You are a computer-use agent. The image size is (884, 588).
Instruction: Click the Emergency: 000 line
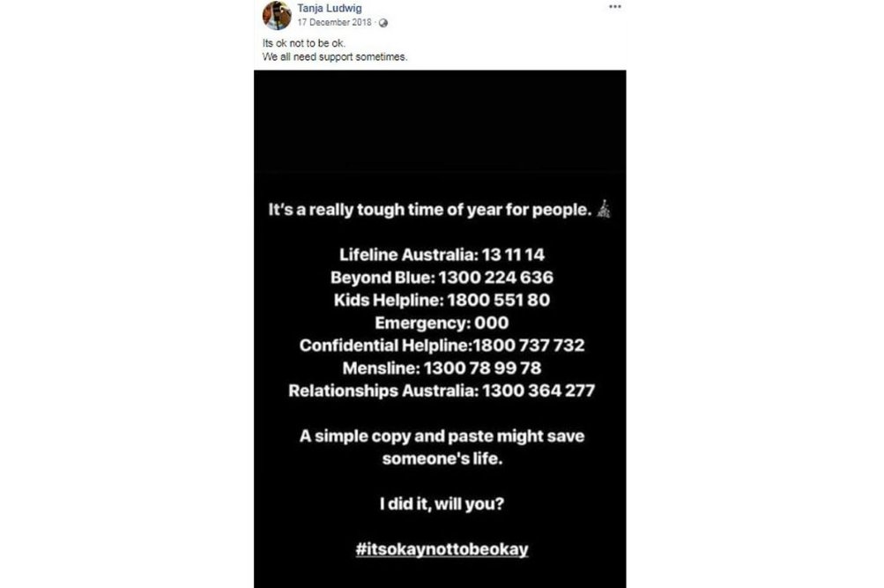pyautogui.click(x=442, y=323)
